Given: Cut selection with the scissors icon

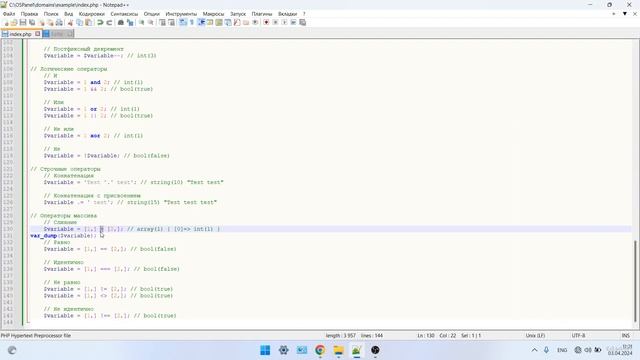Looking at the screenshot, I should point(70,22).
